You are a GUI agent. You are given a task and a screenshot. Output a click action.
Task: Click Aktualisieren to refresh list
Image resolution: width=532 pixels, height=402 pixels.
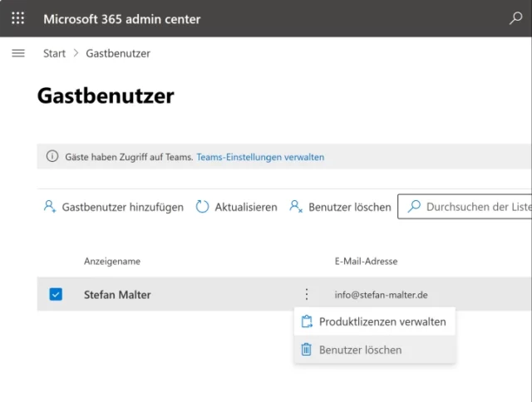(x=236, y=207)
